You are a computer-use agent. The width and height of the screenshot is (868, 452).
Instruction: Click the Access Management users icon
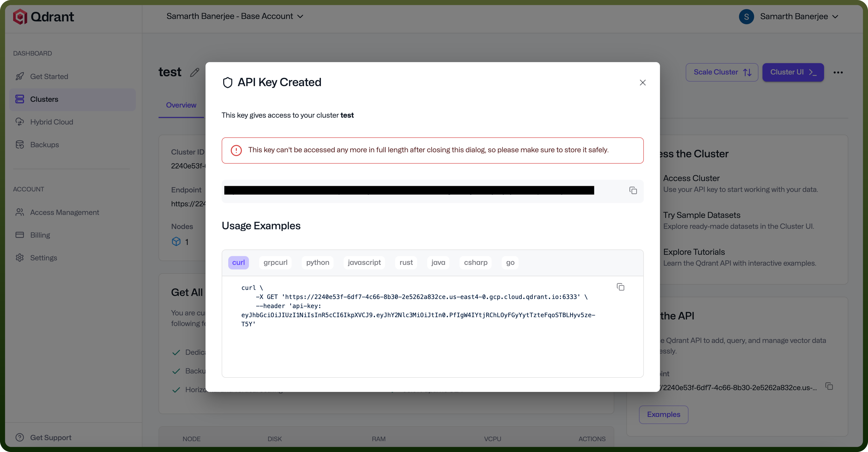coord(20,212)
